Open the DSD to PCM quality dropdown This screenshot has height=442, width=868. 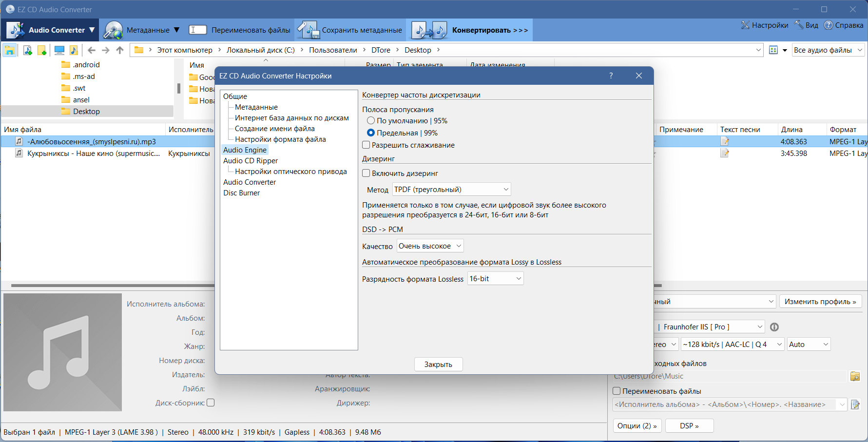click(430, 246)
